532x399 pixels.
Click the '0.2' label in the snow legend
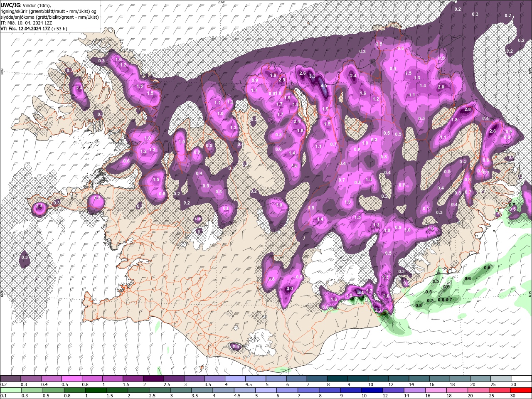3,384
